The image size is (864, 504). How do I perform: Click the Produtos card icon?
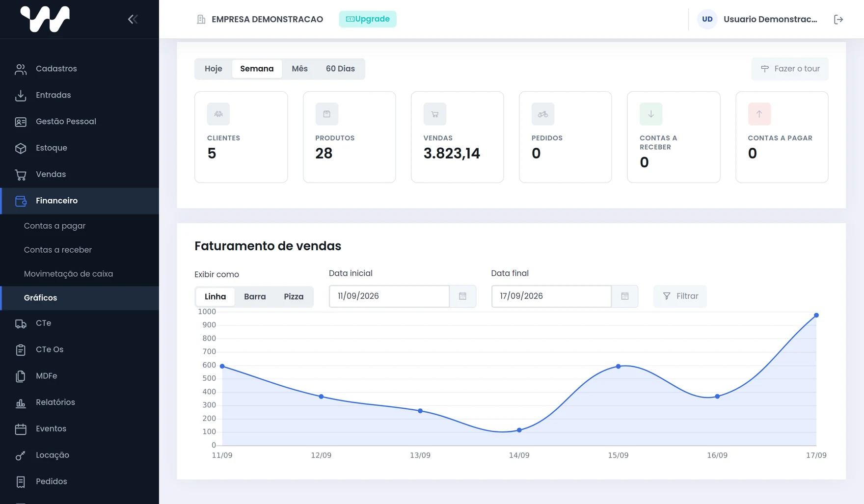326,114
